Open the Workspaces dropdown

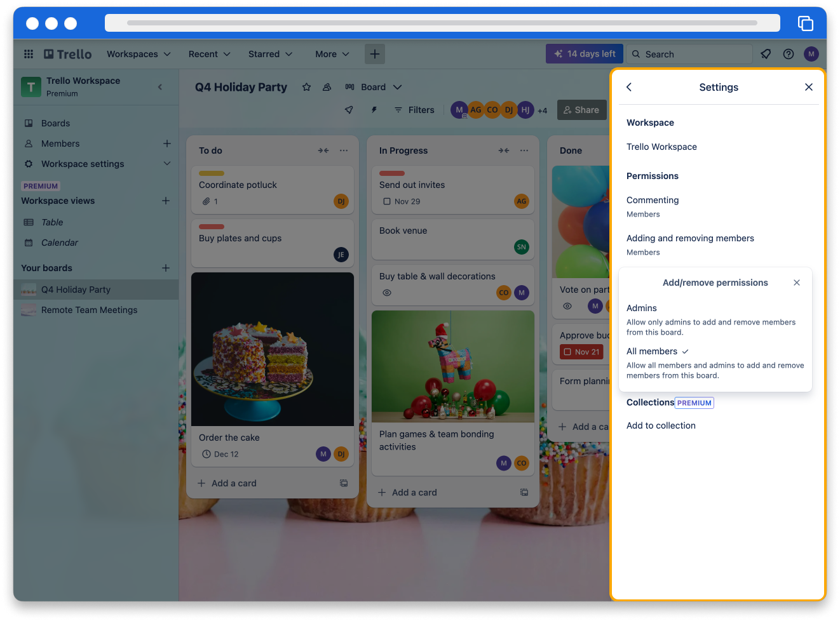point(139,54)
